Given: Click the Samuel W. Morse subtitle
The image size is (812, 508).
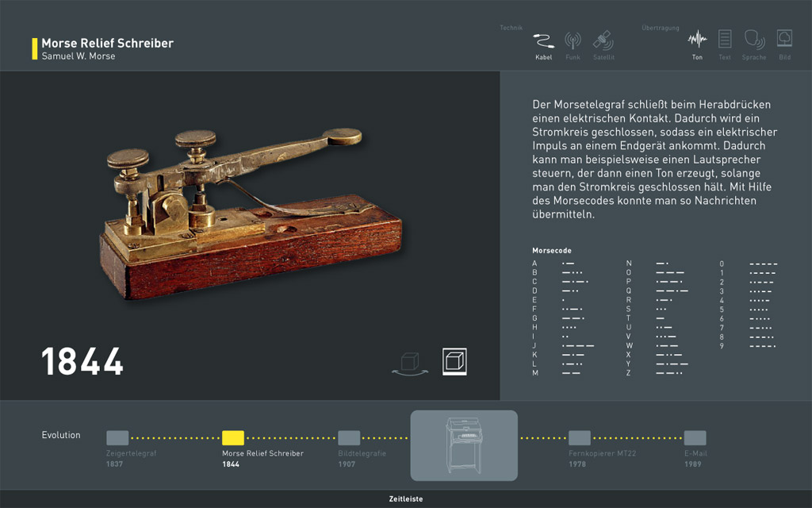Looking at the screenshot, I should pos(79,56).
